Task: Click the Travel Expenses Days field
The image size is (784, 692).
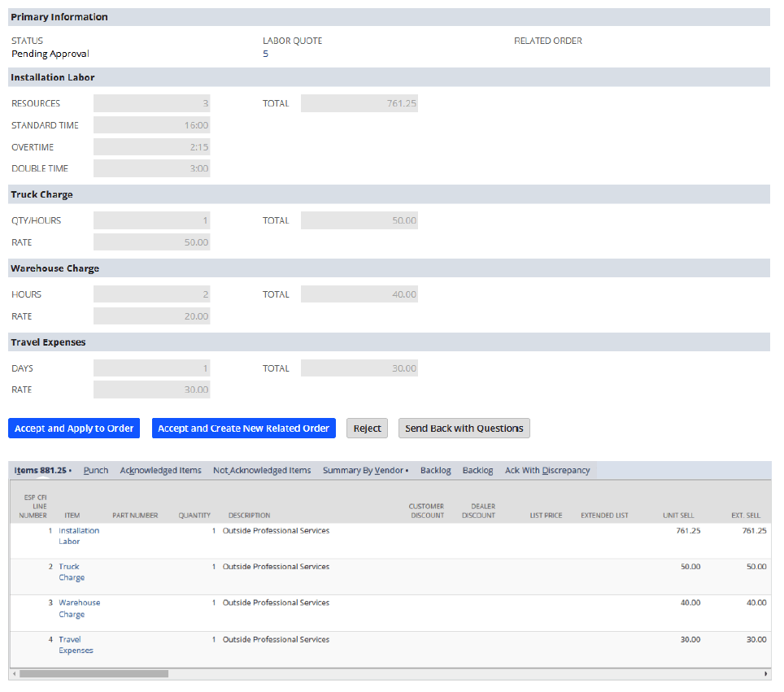Action: click(x=151, y=368)
